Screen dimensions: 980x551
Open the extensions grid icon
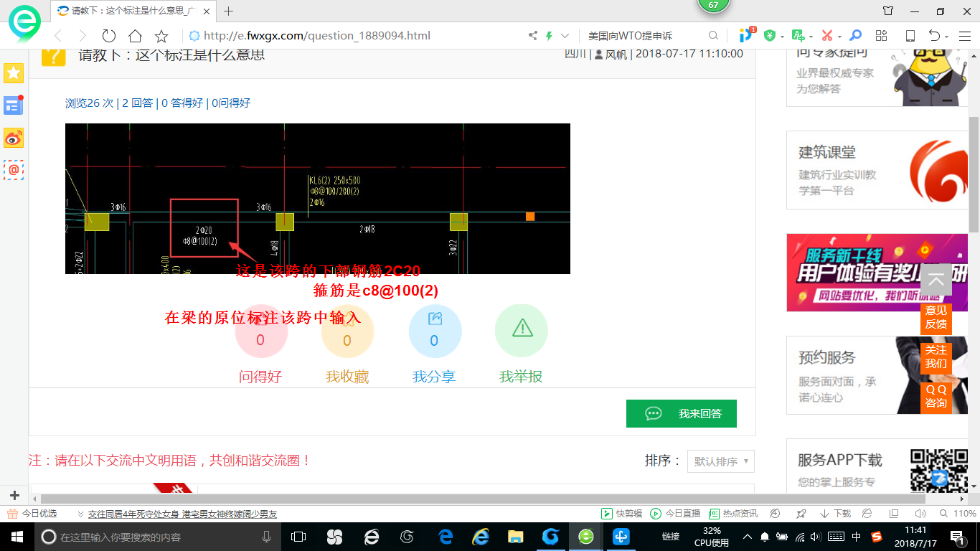[882, 36]
